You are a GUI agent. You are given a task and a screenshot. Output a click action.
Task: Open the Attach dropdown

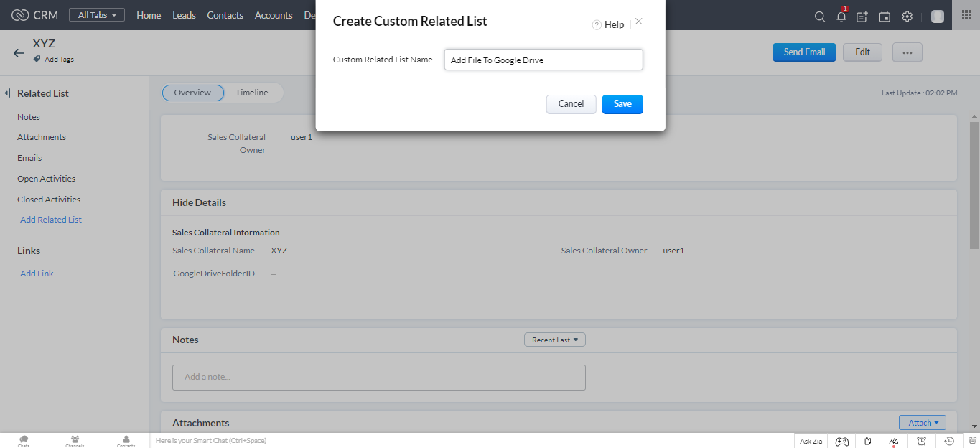[922, 423]
